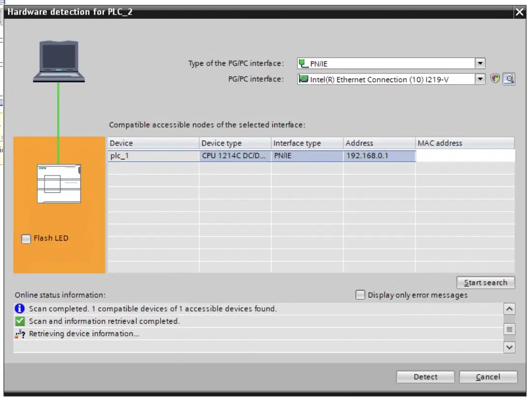
Task: Click the PN/IE interface type cell in plc_1 row
Action: pyautogui.click(x=307, y=156)
